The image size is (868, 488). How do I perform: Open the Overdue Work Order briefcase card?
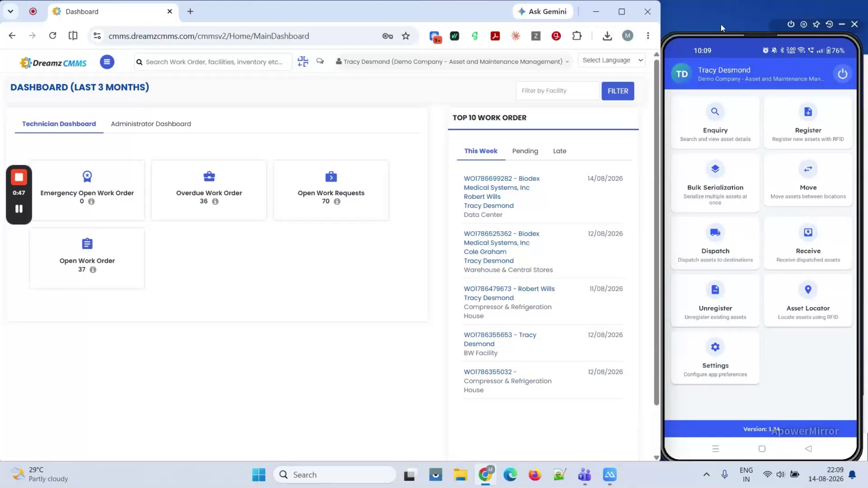[209, 190]
